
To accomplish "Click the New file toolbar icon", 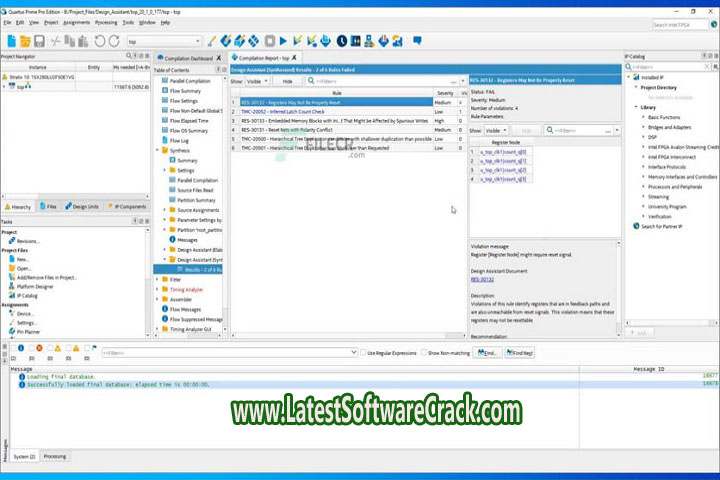I will (11, 41).
